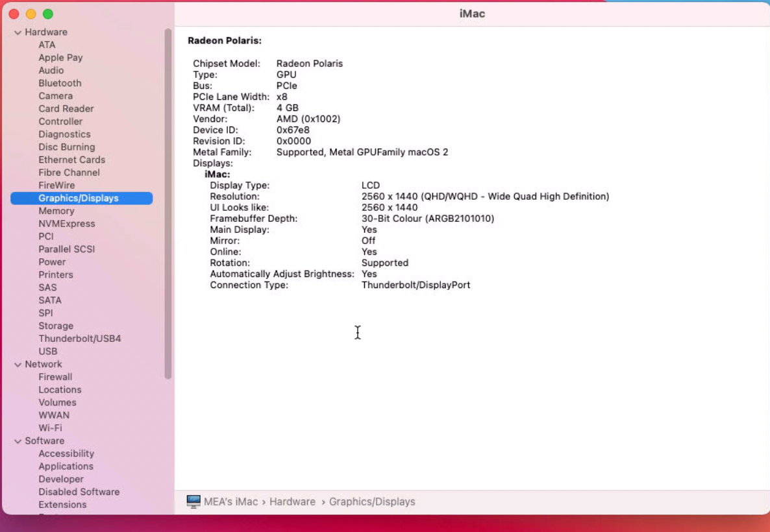Open Parallel SCSI entry
The image size is (770, 532).
pos(67,249)
